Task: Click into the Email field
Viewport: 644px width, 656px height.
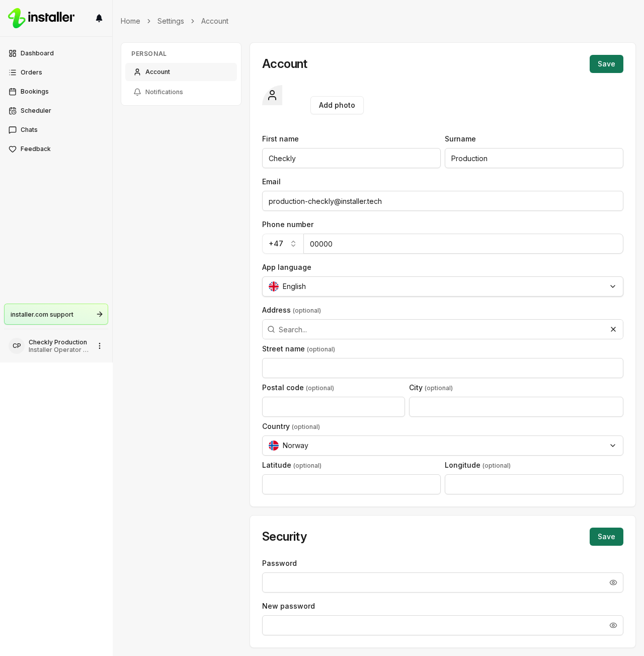Action: click(x=443, y=201)
